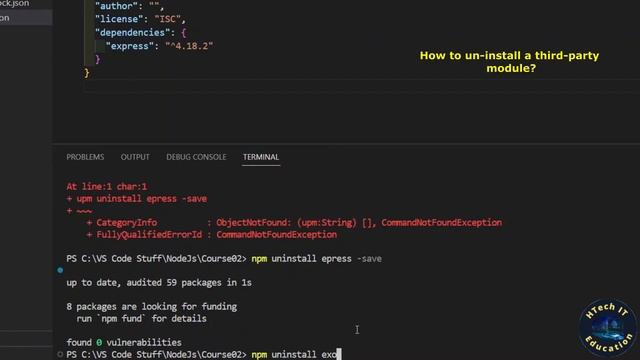The height and width of the screenshot is (360, 640).
Task: Click '+ upm uninstall epress -save' error line
Action: tap(137, 199)
